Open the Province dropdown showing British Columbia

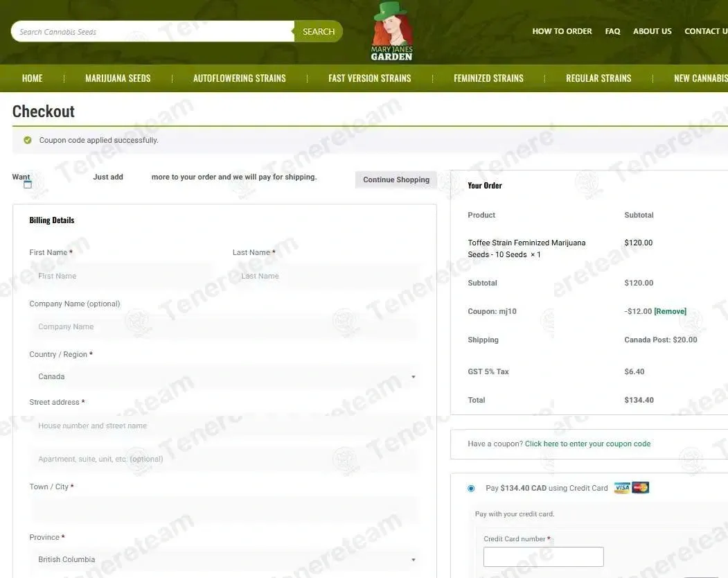[224, 559]
